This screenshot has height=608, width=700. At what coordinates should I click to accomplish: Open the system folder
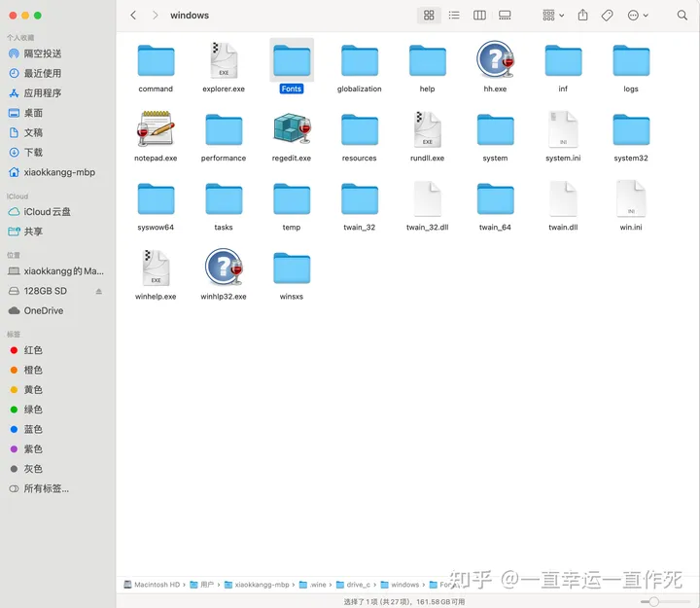pyautogui.click(x=495, y=130)
